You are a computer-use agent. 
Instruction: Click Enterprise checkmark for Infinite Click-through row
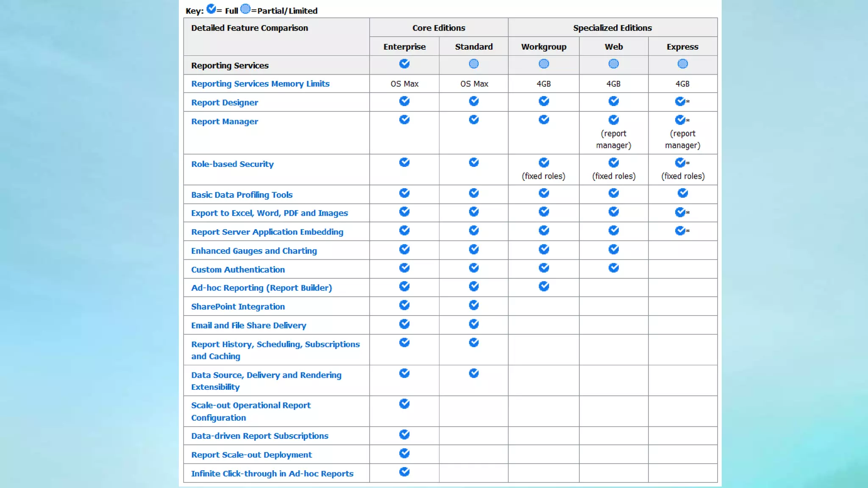click(x=404, y=471)
